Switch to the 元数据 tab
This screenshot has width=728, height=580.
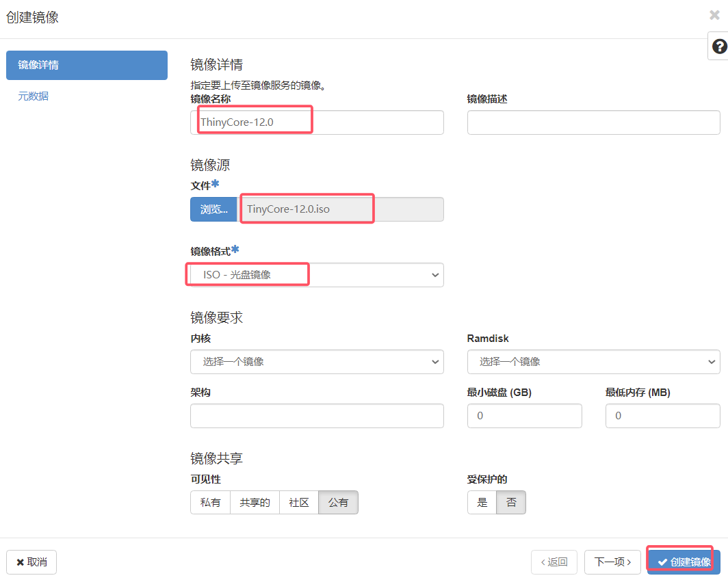coord(33,96)
